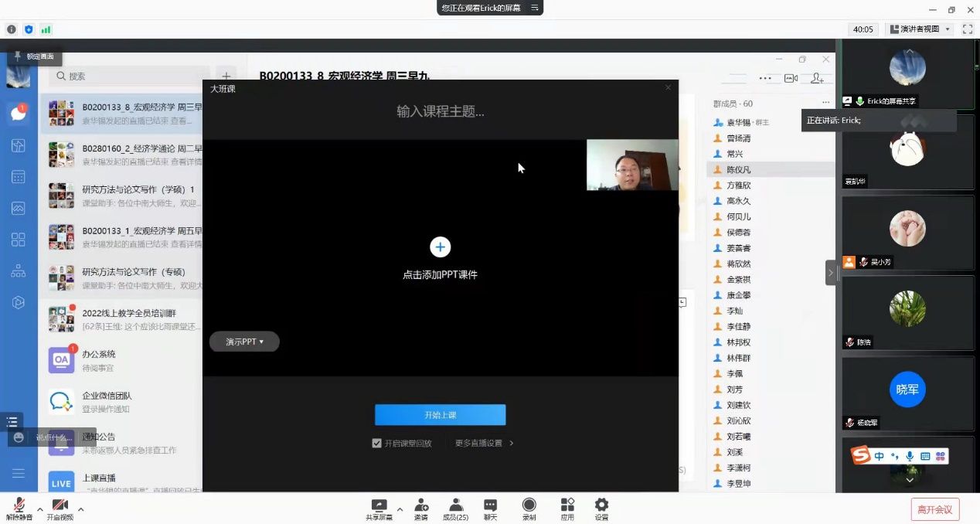Click the 输入课程主题 input field

(x=440, y=112)
